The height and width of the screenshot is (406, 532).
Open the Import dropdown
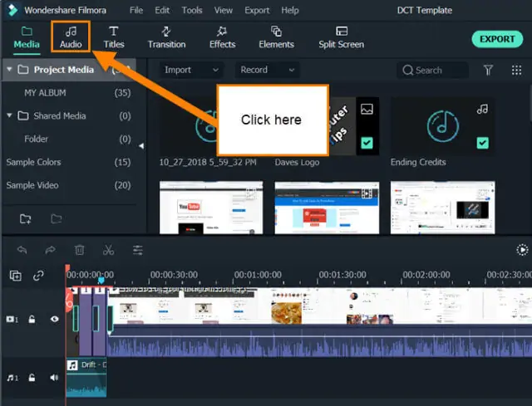[x=191, y=70]
